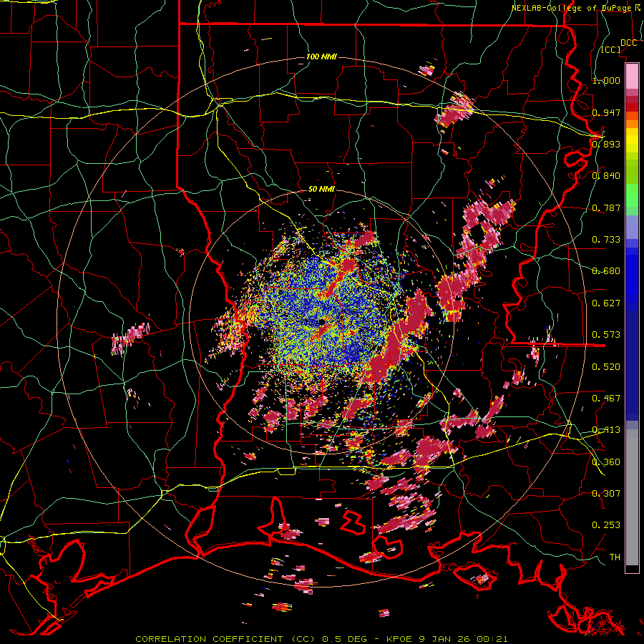Select the "0.840" color scale value
Image resolution: width=644 pixels, height=644 pixels.
[x=606, y=175]
